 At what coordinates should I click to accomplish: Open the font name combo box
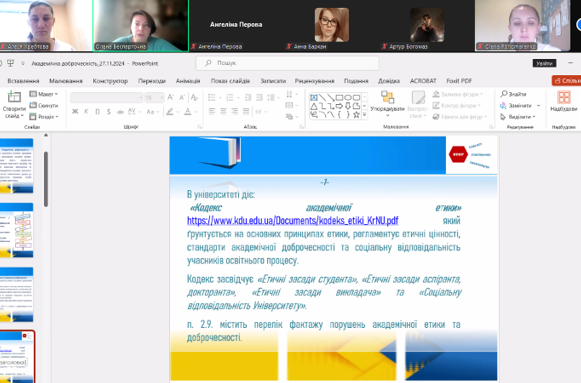point(106,97)
